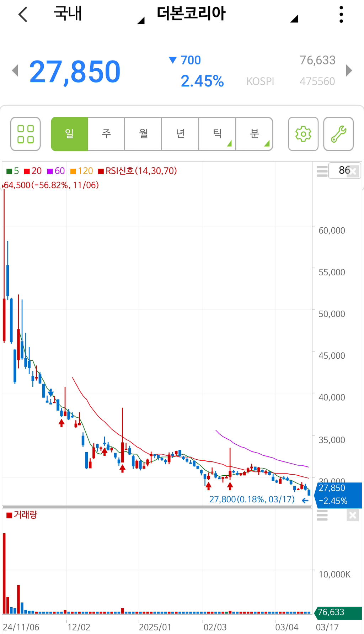
Task: Toggle the 20-day moving average legend
Action: pyautogui.click(x=33, y=171)
